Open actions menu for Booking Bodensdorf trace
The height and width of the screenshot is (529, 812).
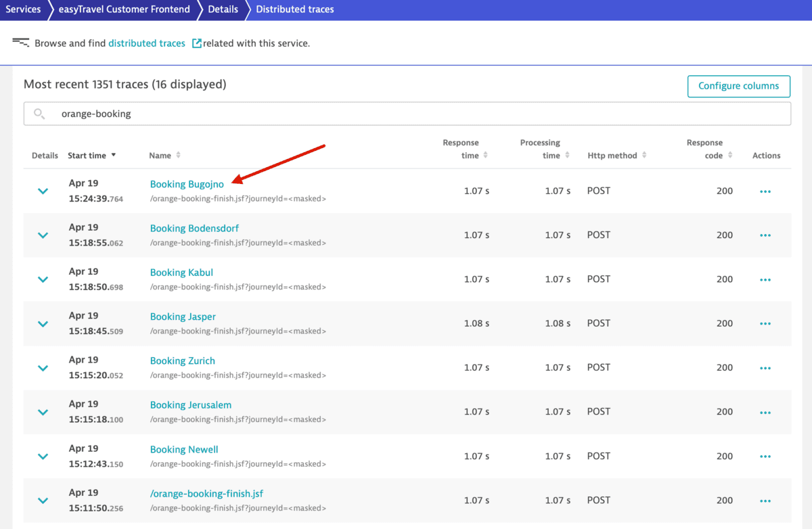765,235
